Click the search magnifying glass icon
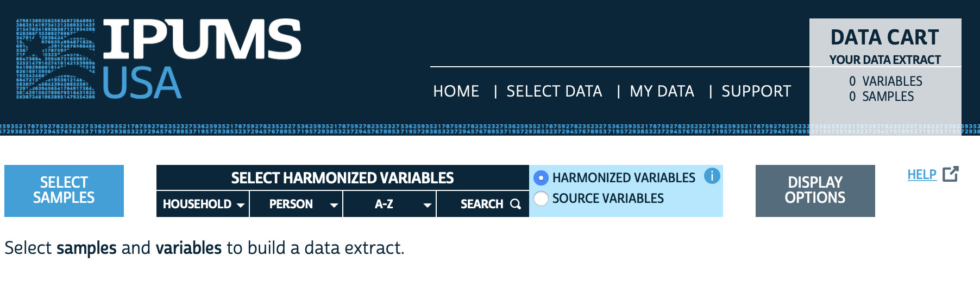This screenshot has width=980, height=281. [516, 204]
